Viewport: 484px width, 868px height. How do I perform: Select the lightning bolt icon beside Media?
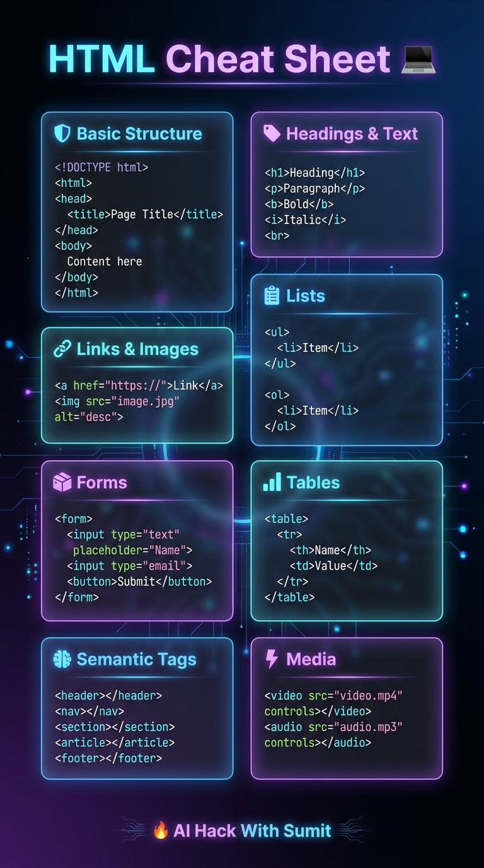pos(272,660)
